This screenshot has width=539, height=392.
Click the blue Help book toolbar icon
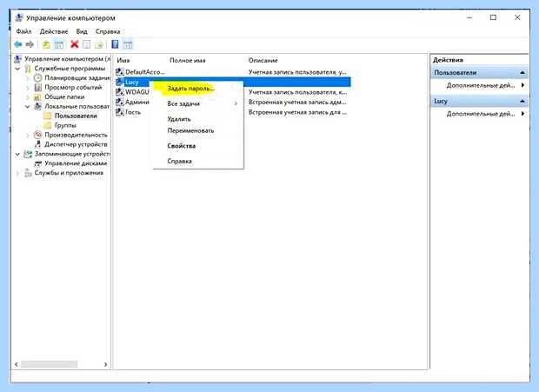115,44
